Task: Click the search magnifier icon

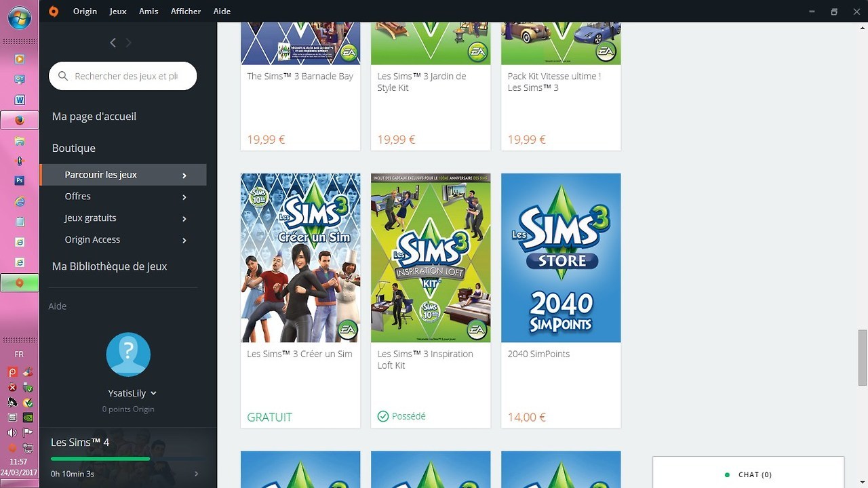Action: coord(63,77)
